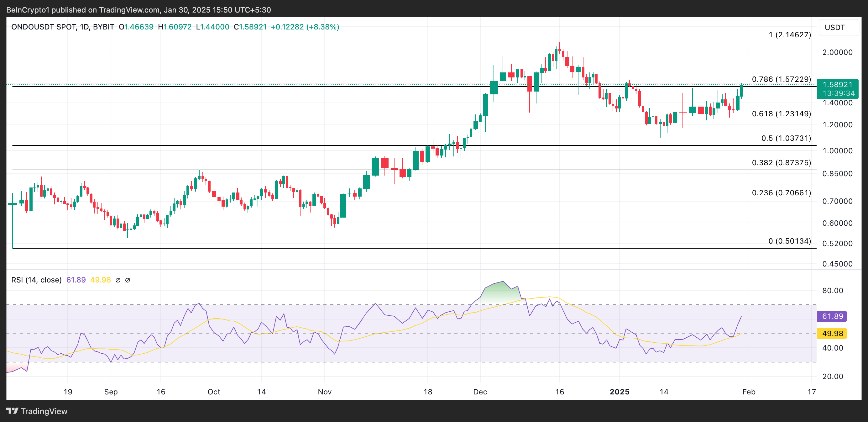The width and height of the screenshot is (868, 422).
Task: Click the 0.5 (1.03731) Fibonacci label
Action: (786, 138)
